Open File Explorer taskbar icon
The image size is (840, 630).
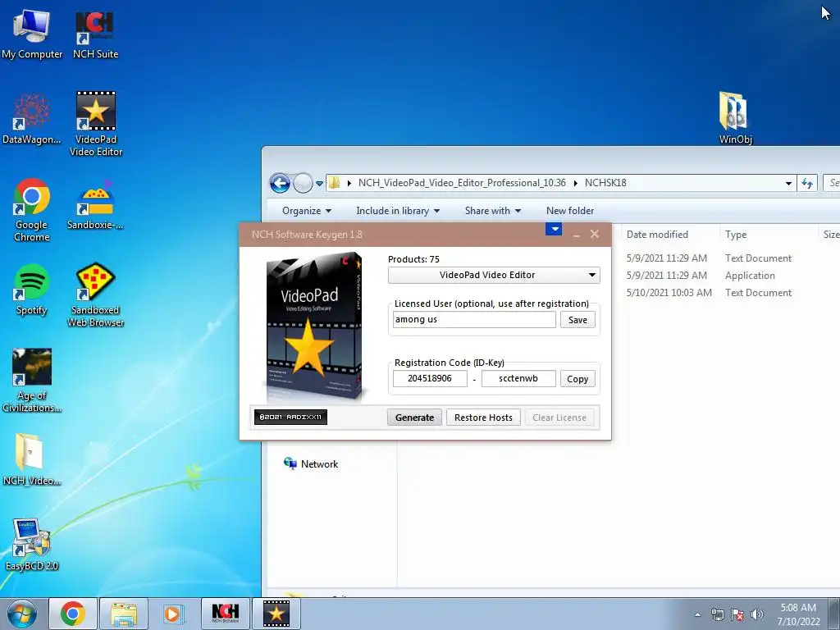[x=124, y=614]
